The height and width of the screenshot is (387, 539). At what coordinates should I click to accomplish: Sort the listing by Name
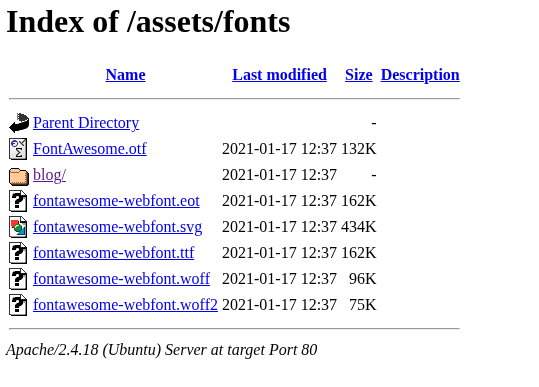(125, 75)
